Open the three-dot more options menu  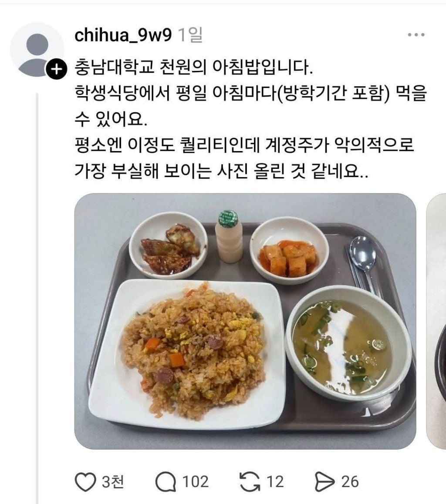click(x=416, y=35)
